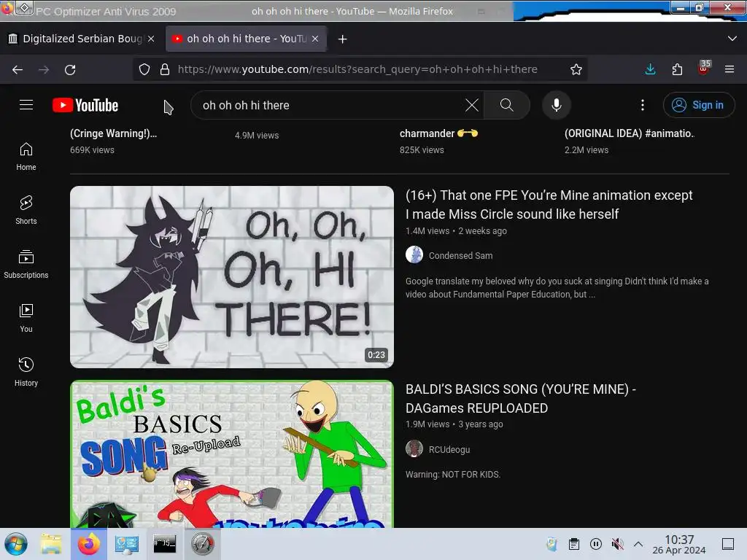747x560 pixels.
Task: Expand hidden system tray icons arrow
Action: click(x=638, y=544)
